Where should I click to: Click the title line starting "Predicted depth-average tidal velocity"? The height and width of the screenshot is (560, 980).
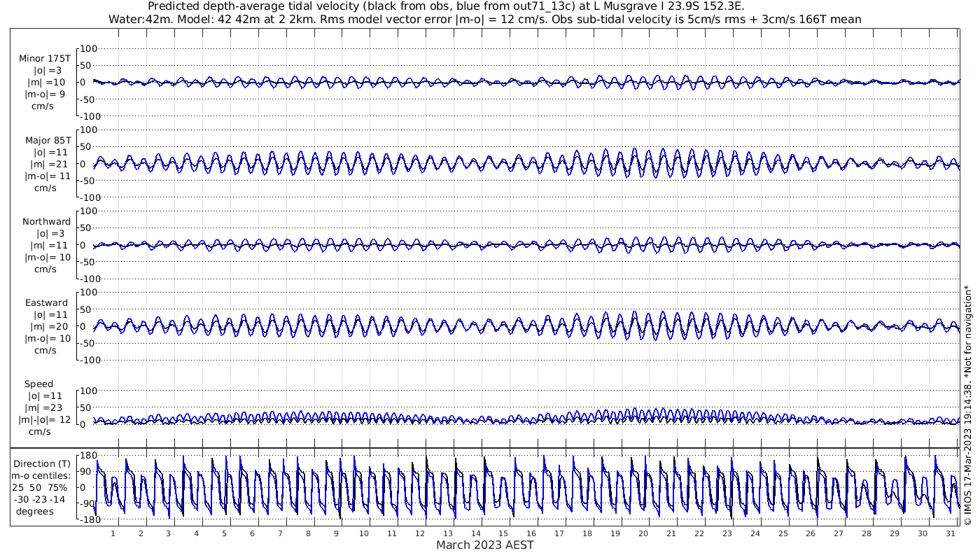[447, 7]
